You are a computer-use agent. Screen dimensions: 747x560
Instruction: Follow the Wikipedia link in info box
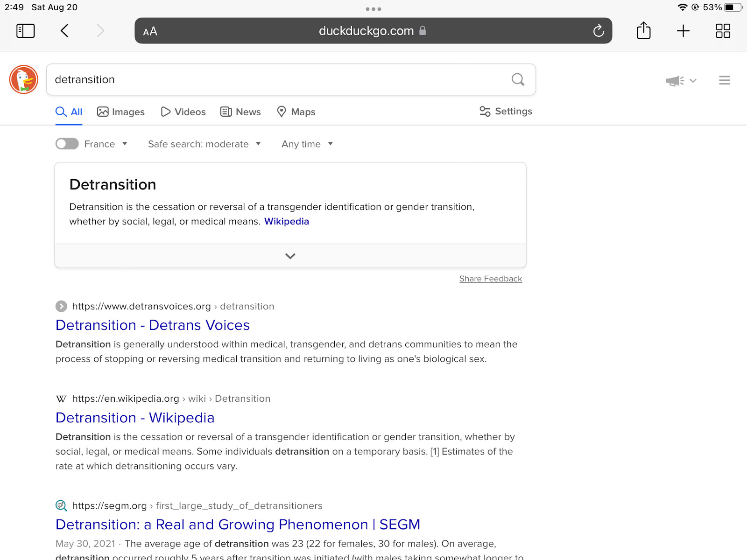tap(287, 221)
